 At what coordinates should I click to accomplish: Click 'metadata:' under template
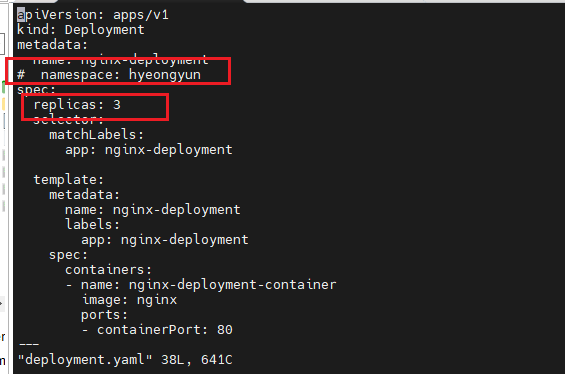click(x=84, y=195)
